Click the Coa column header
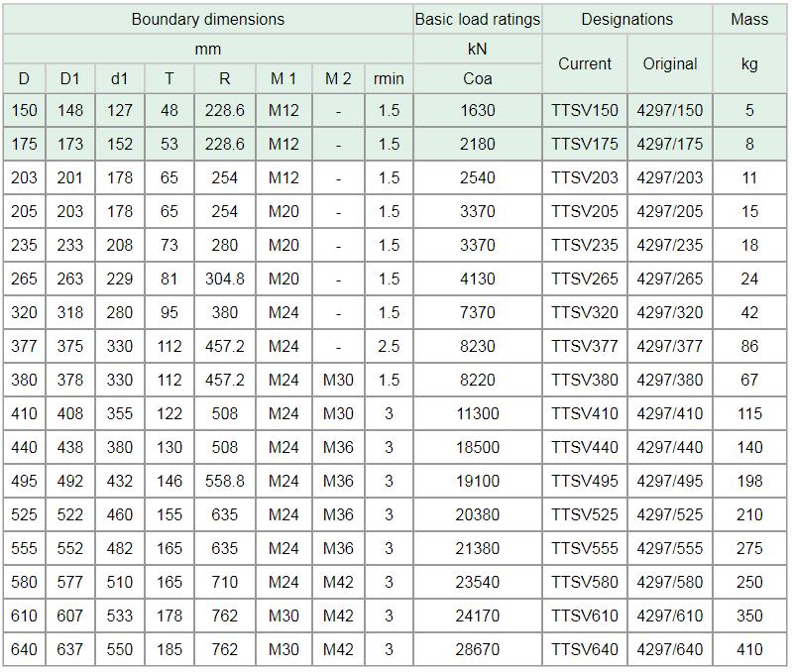792x672 pixels. pos(478,78)
